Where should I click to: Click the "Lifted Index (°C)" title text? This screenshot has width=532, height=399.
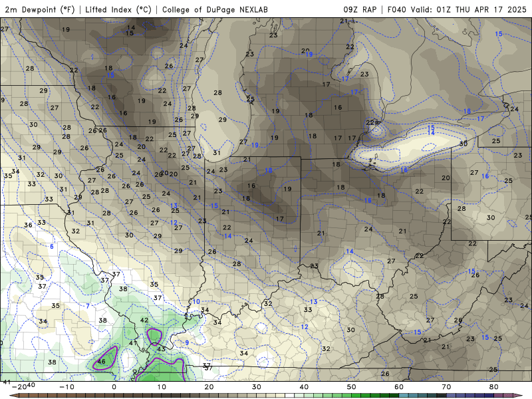coord(118,9)
